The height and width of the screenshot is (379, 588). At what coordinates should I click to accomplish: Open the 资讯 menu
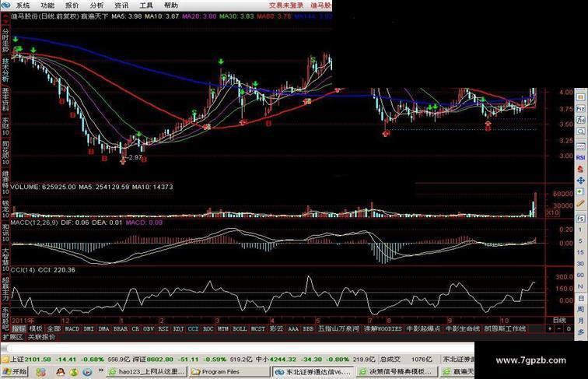[x=121, y=5]
